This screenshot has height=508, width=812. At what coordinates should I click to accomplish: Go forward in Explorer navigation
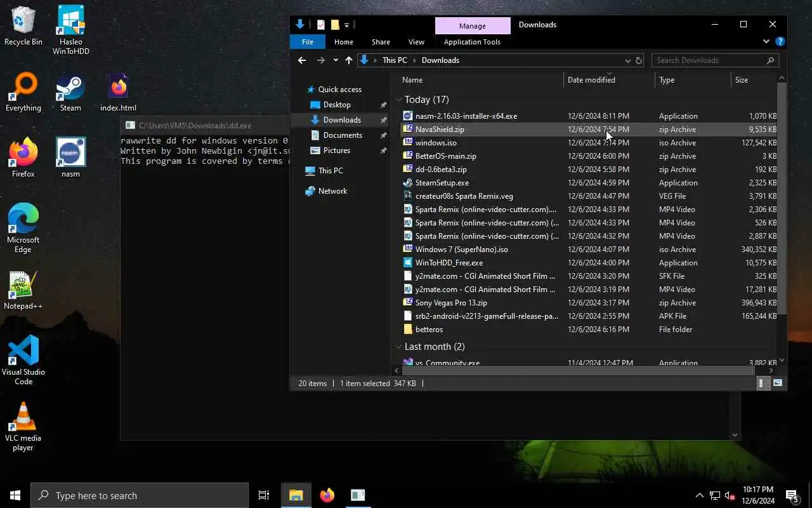(320, 60)
